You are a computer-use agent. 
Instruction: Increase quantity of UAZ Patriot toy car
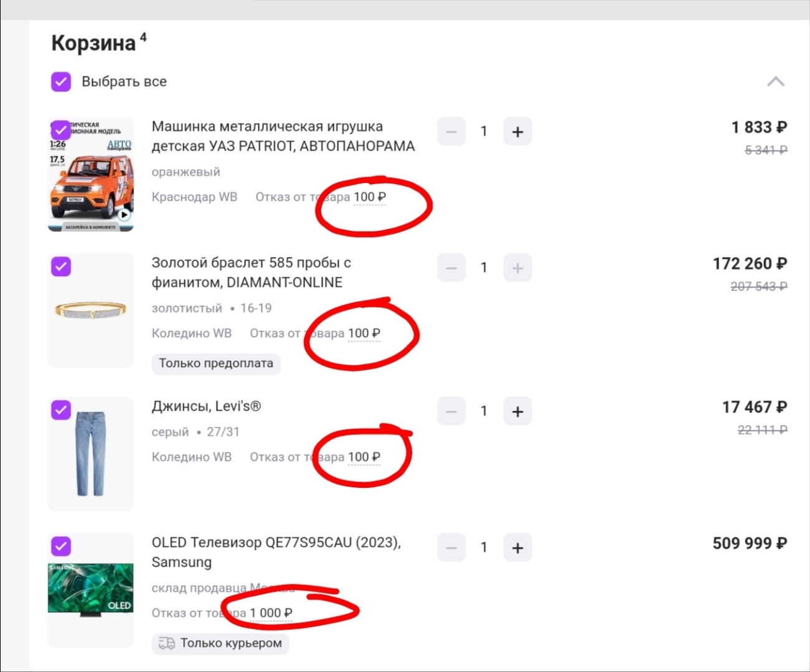coord(517,132)
